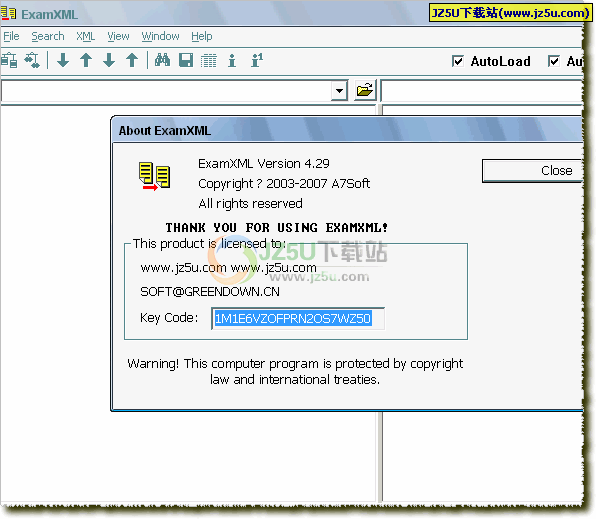Click the 'Copyright ? 2003-2007 A7Soft' line
Viewport: 596px width, 519px height.
pyautogui.click(x=284, y=184)
